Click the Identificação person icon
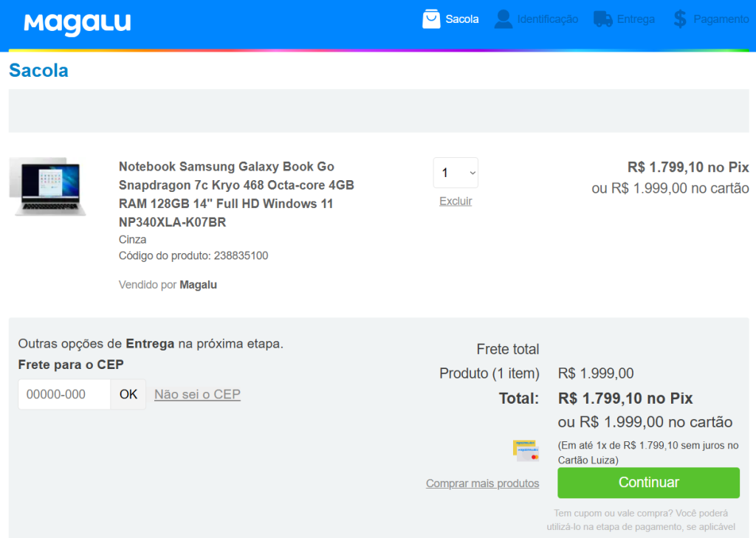This screenshot has width=756, height=538. (504, 19)
